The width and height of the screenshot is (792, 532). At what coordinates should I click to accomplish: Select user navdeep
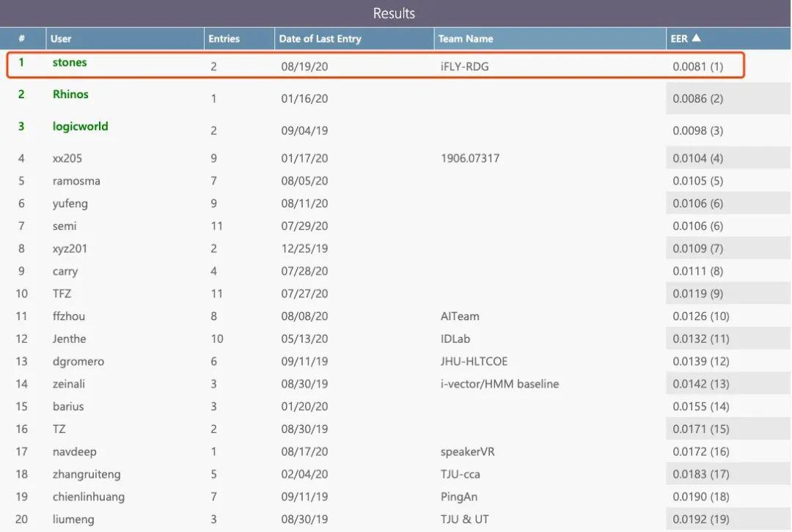click(x=74, y=451)
